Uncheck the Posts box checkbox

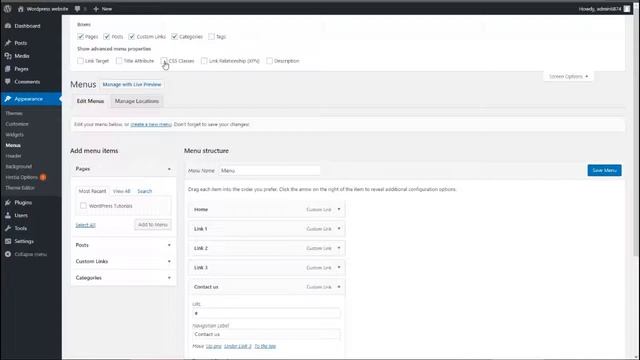click(107, 37)
